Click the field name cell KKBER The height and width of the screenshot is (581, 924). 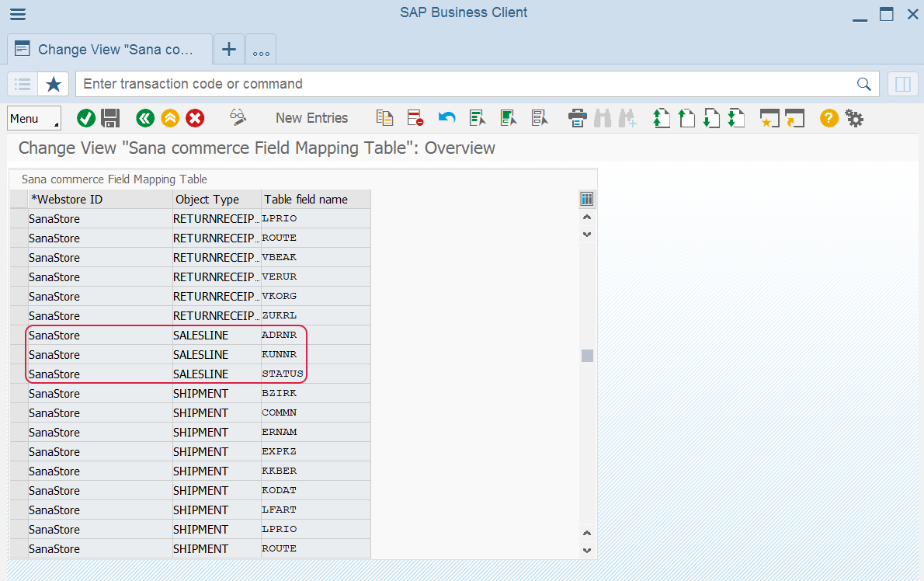[x=316, y=471]
